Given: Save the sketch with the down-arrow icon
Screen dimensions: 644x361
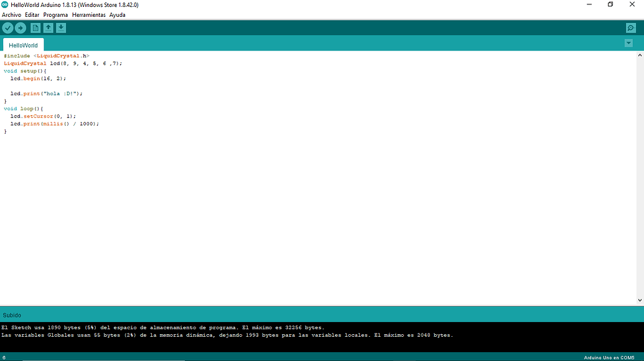Looking at the screenshot, I should pos(61,27).
